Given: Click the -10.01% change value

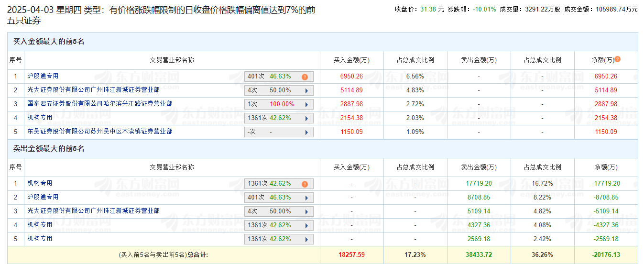Looking at the screenshot, I should click(x=484, y=9).
